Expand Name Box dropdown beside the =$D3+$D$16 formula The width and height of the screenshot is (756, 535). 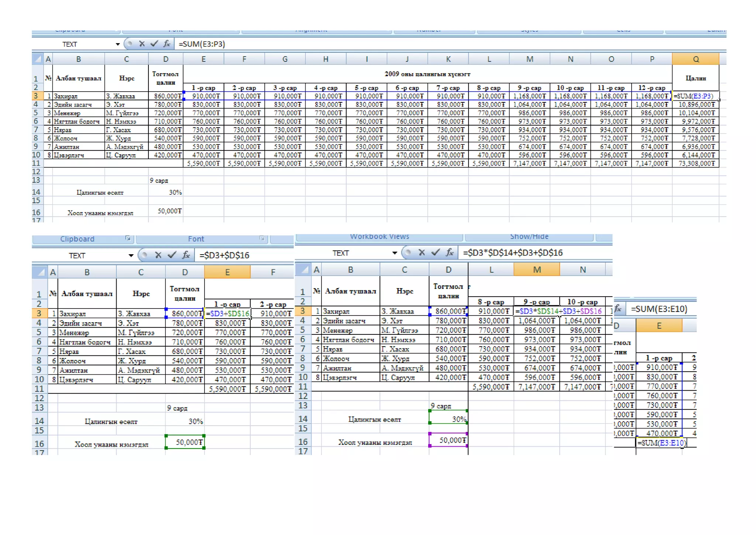pyautogui.click(x=131, y=256)
